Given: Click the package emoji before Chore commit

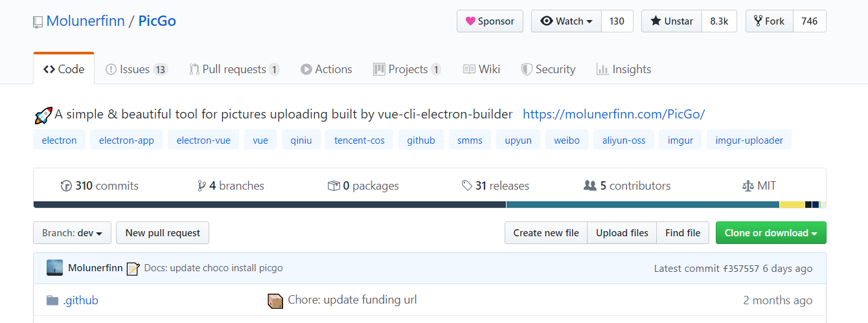Looking at the screenshot, I should pyautogui.click(x=275, y=300).
